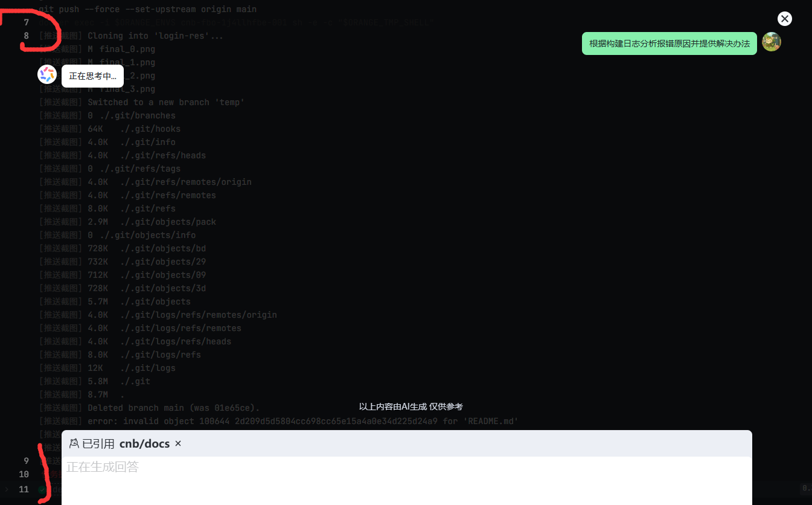Click the "Deleted branch main" log line
The image size is (812, 505).
(173, 408)
